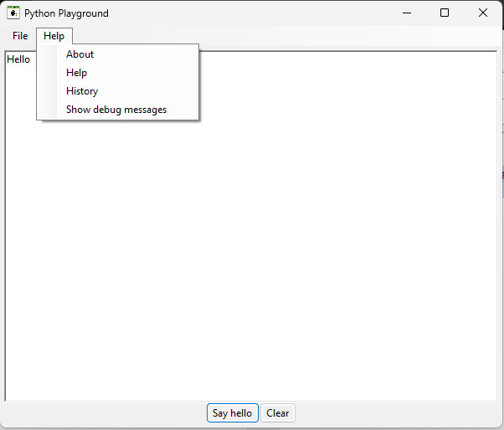Select About from the Help menu
Image resolution: width=504 pixels, height=430 pixels.
pos(80,54)
